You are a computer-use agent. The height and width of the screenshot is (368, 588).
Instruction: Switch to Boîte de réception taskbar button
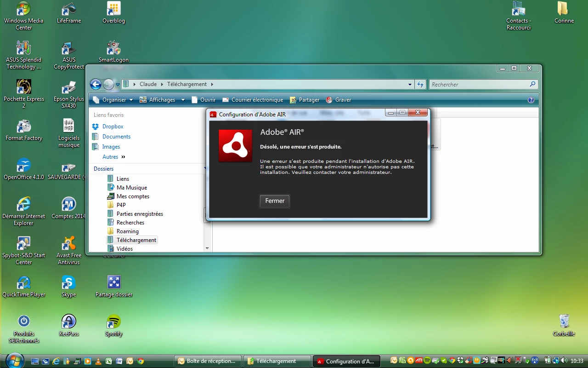click(x=208, y=361)
